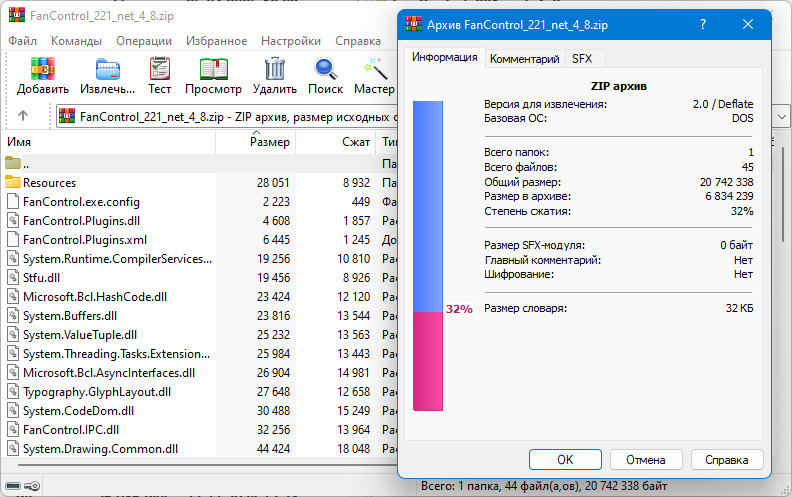
Task: Run the Тест (Test) archive tool
Action: click(160, 69)
